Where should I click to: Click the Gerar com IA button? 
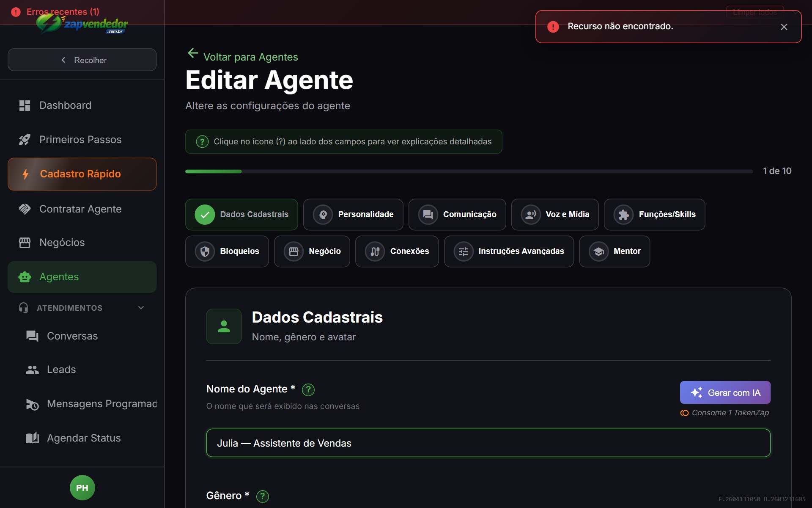[x=724, y=392]
